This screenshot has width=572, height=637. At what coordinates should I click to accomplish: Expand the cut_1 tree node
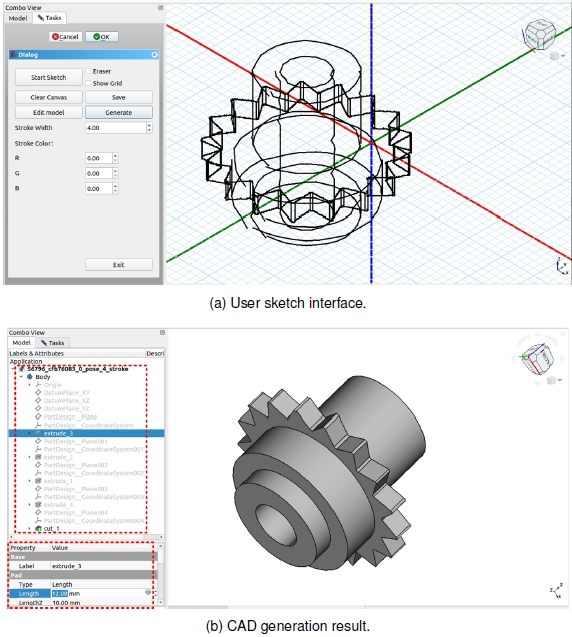[x=29, y=529]
